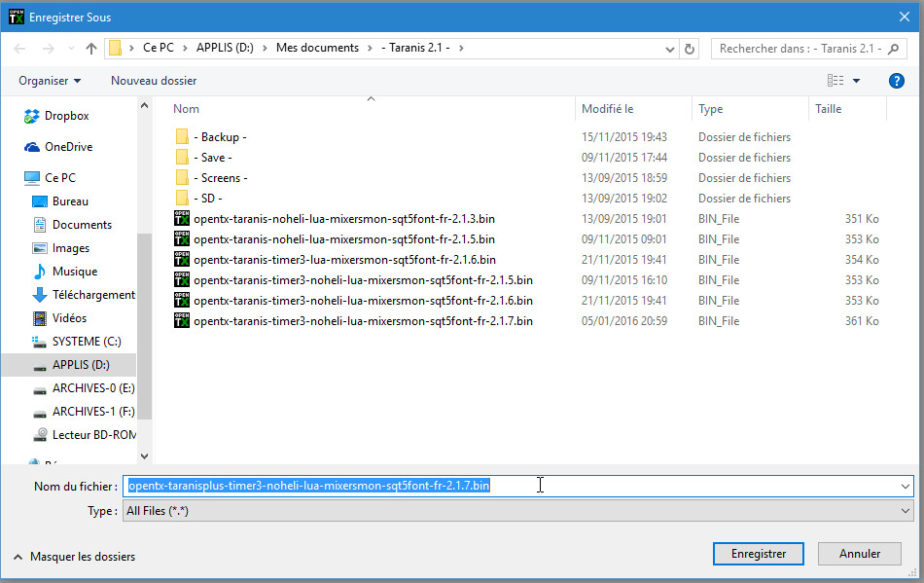Expand chevron after Ce PC breadcrumb
Viewport: 924px width, 583px height.
185,49
